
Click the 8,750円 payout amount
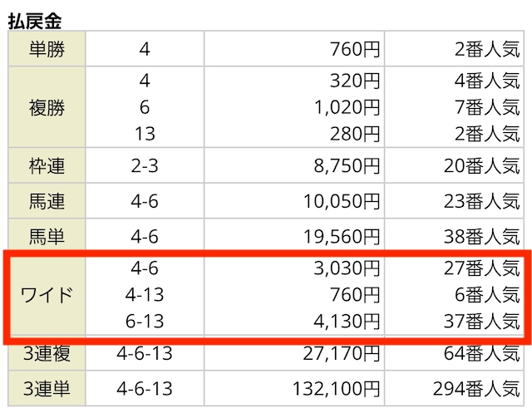point(347,166)
